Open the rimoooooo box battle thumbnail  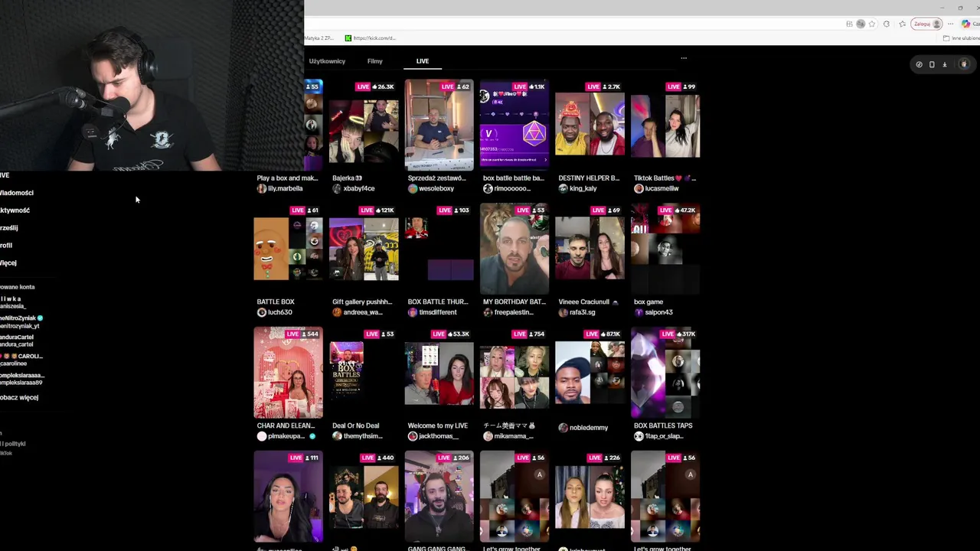[x=514, y=126]
